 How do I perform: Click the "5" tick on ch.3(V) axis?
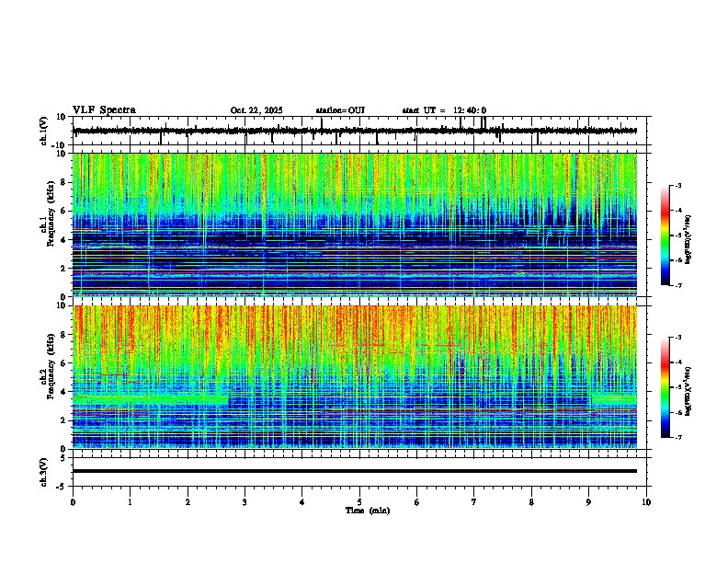(x=63, y=458)
